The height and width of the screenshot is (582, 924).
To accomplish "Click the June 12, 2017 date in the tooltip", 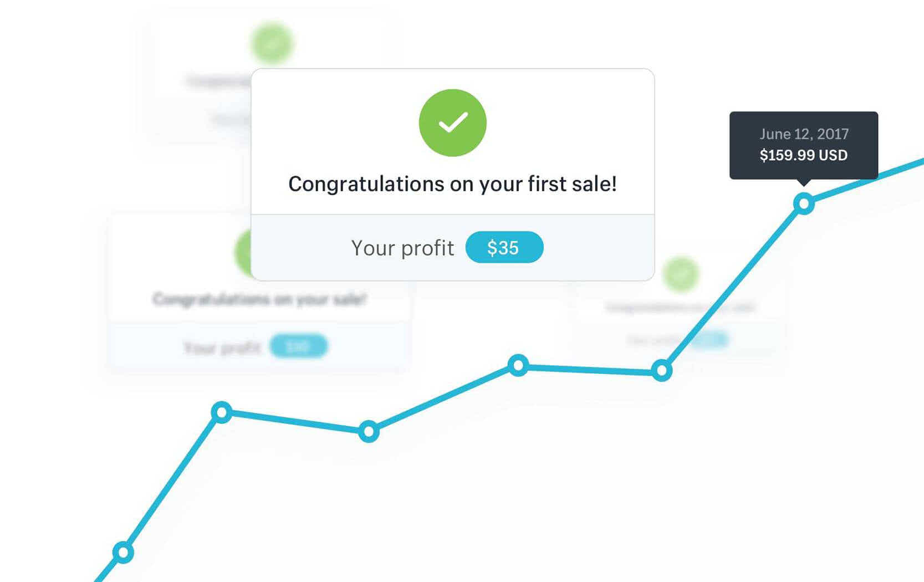I will tap(804, 134).
